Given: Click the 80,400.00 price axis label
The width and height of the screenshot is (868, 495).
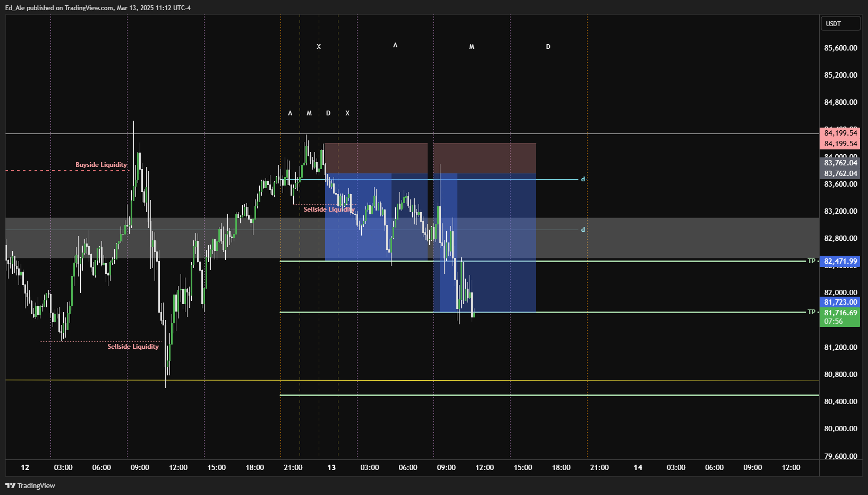Looking at the screenshot, I should (840, 401).
